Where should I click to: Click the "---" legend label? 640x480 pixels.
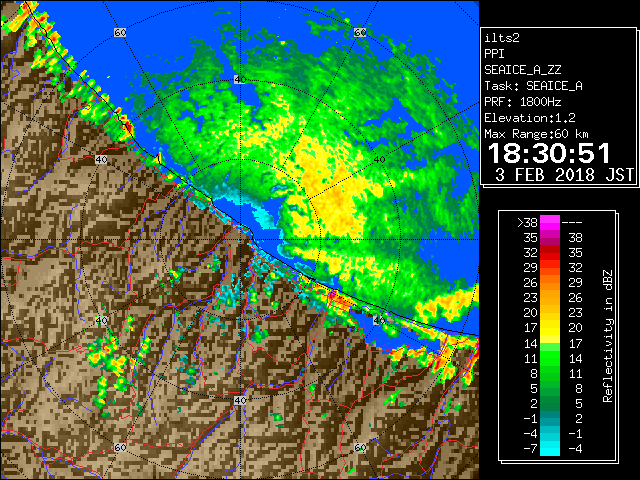pos(572,223)
